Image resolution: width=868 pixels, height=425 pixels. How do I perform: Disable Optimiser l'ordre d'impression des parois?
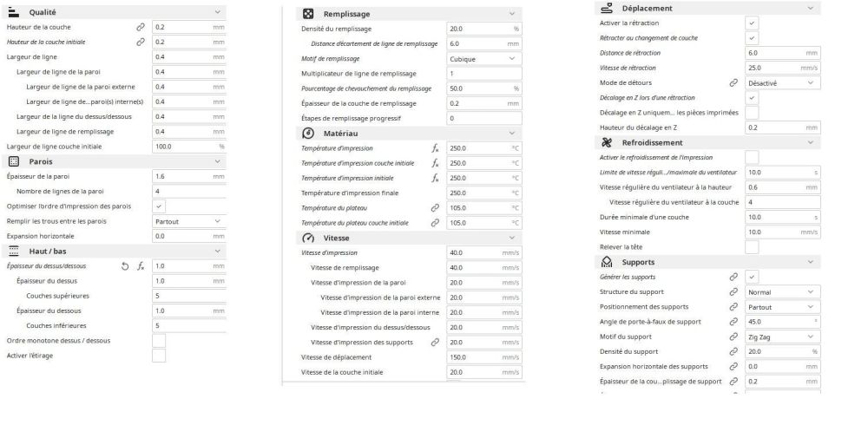click(159, 206)
